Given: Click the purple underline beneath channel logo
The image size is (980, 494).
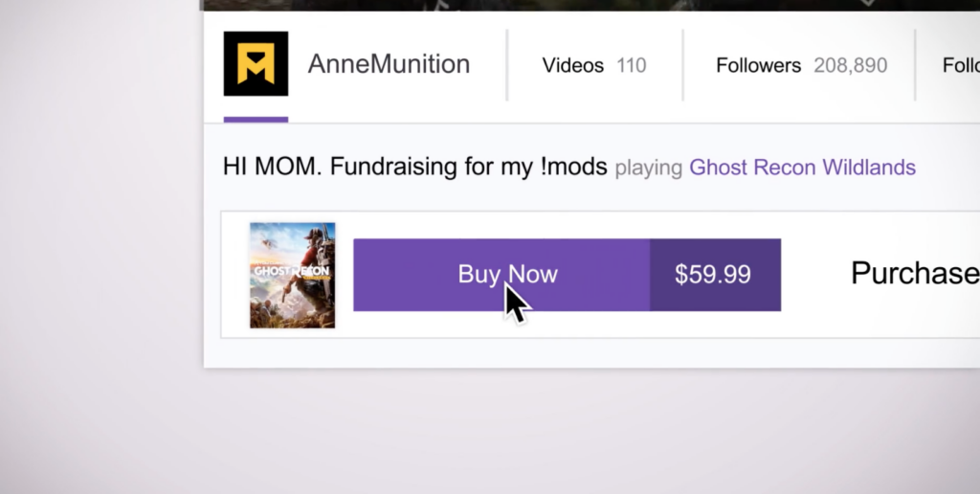Looking at the screenshot, I should point(256,120).
